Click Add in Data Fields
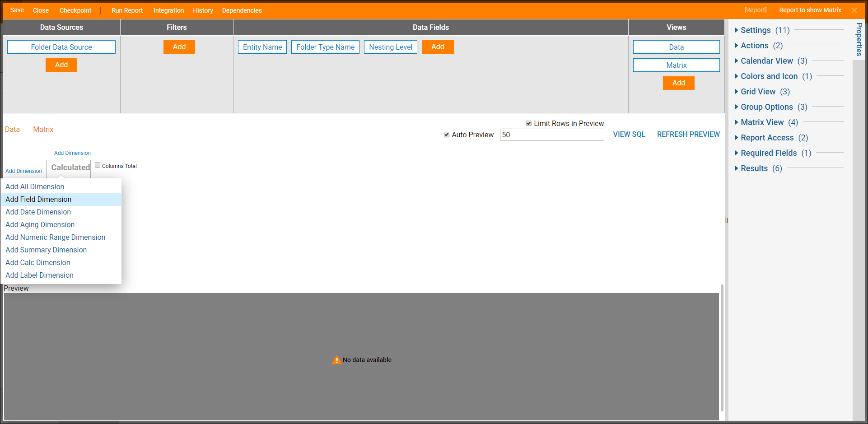The width and height of the screenshot is (868, 424). [x=438, y=47]
